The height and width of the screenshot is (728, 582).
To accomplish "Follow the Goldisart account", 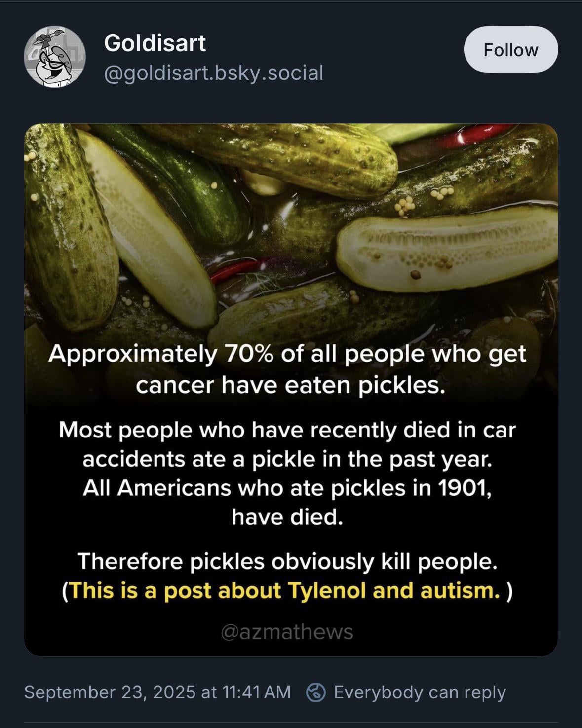I will [511, 50].
